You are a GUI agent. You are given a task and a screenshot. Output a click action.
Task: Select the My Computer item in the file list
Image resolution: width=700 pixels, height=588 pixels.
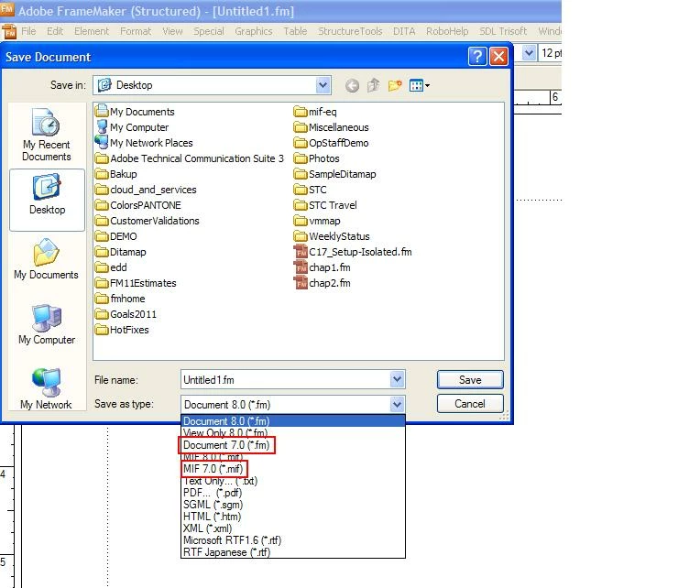132,127
